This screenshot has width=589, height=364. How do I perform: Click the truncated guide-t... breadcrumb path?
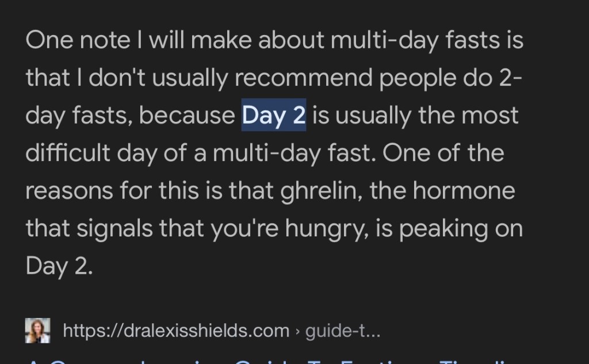[x=342, y=331]
